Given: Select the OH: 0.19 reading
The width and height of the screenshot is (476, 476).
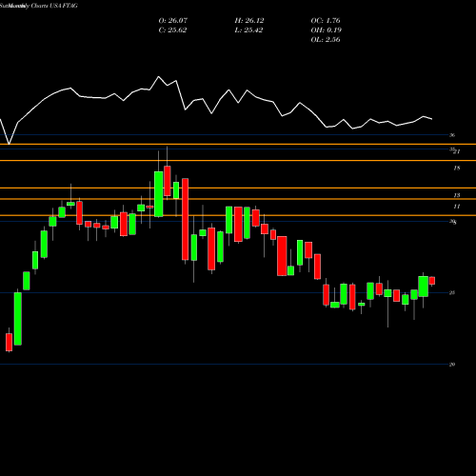Looking at the screenshot, I should tap(327, 30).
